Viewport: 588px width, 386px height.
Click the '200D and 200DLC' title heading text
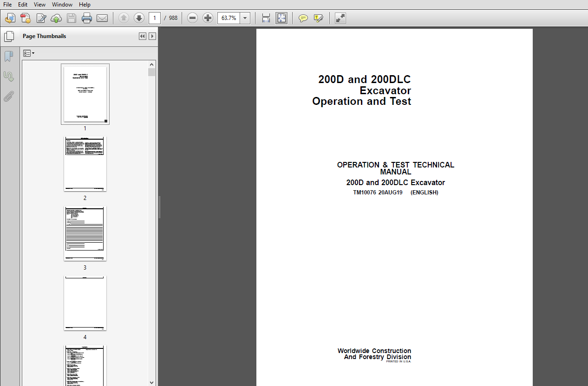click(x=365, y=79)
